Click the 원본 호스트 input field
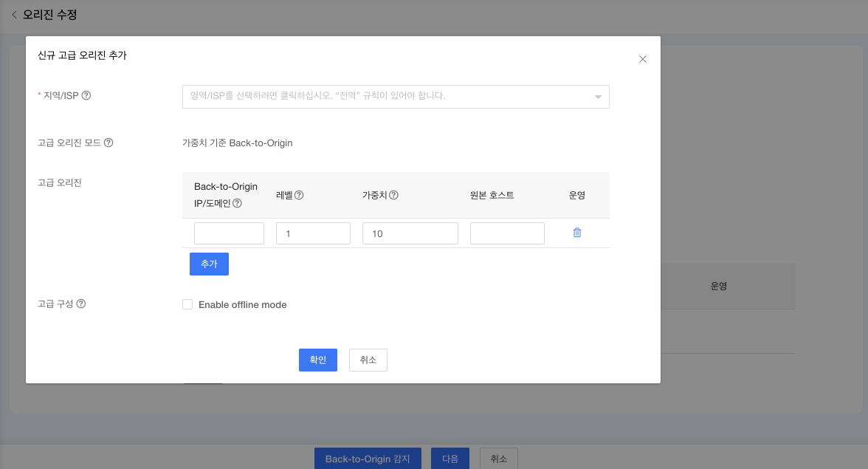Image resolution: width=868 pixels, height=469 pixels. click(x=507, y=233)
